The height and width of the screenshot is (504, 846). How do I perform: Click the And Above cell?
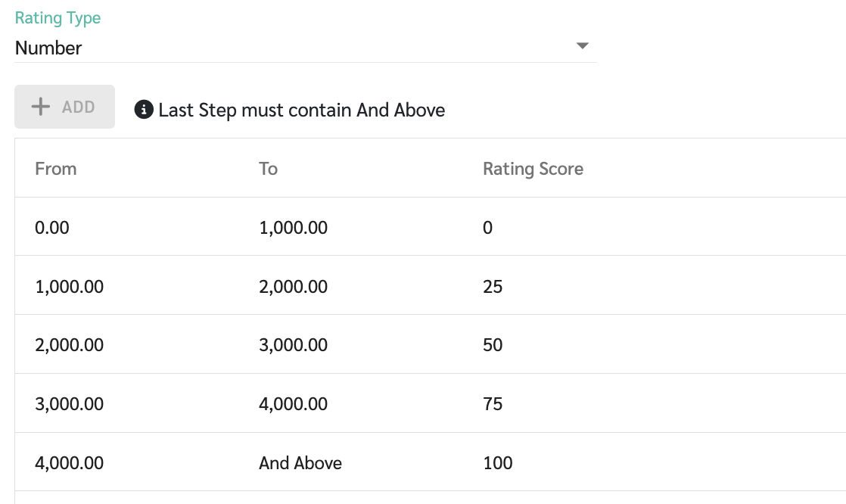pyautogui.click(x=300, y=463)
